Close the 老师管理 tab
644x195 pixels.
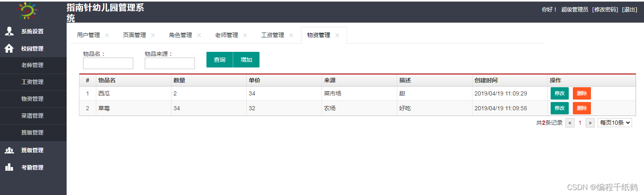(x=245, y=35)
